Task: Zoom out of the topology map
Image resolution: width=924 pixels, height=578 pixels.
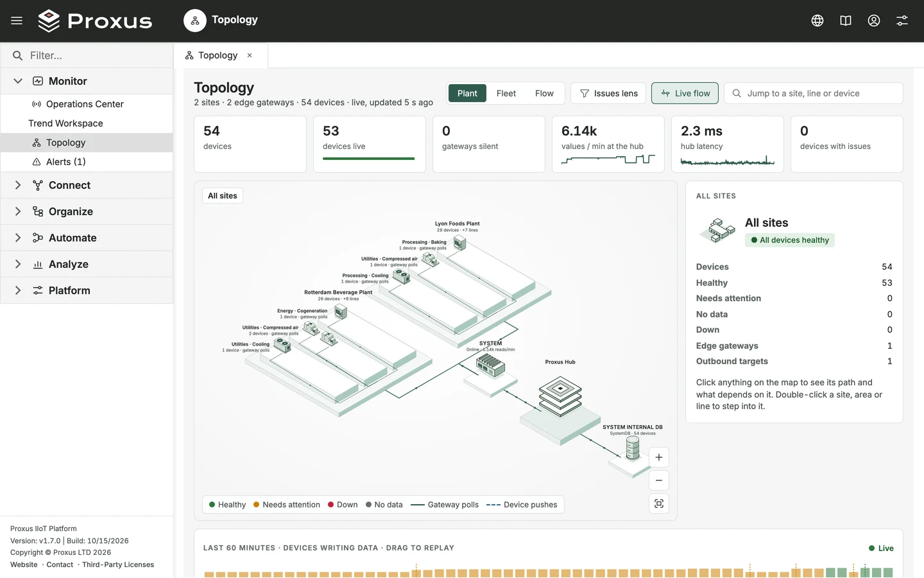Action: click(x=659, y=480)
